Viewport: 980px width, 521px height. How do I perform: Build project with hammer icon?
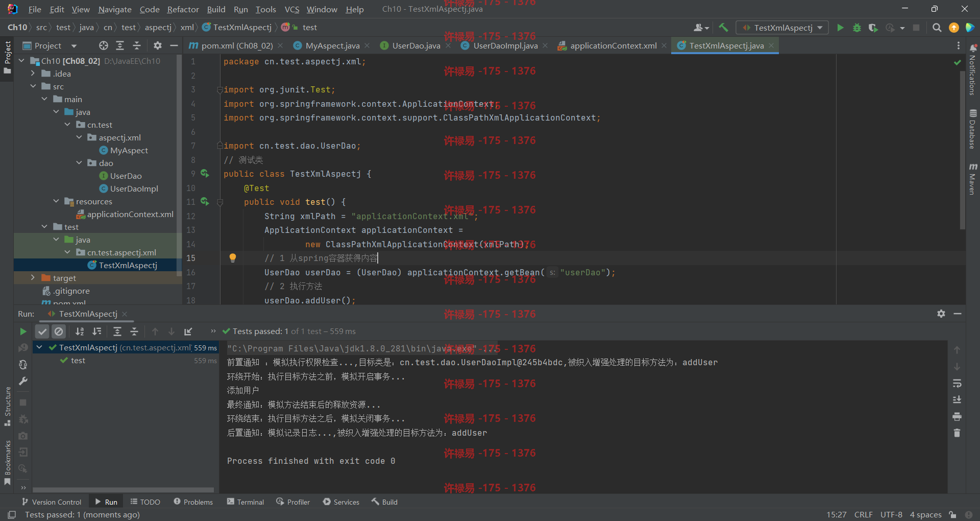click(x=723, y=28)
